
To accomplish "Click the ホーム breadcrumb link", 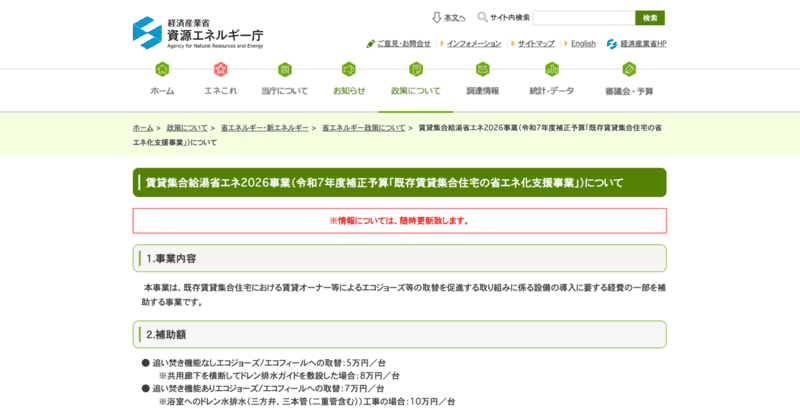I will 143,128.
